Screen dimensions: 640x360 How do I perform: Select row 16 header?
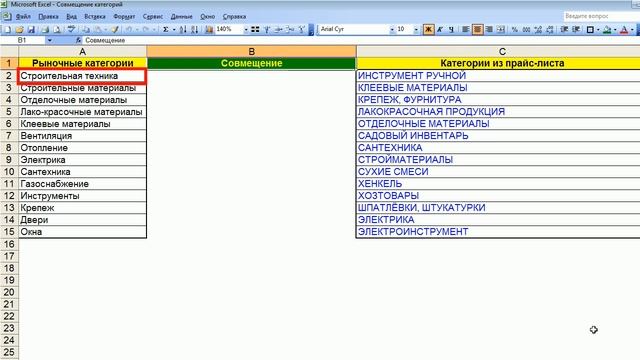[9, 244]
